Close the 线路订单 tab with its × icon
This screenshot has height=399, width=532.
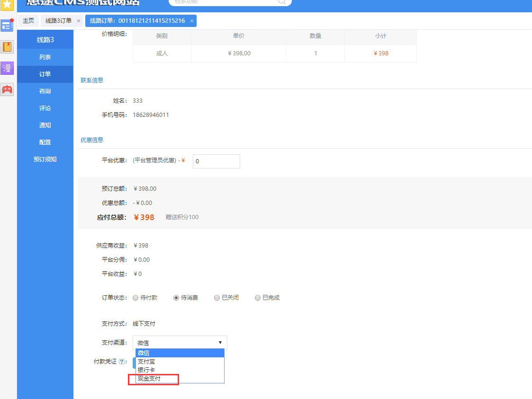pyautogui.click(x=191, y=21)
